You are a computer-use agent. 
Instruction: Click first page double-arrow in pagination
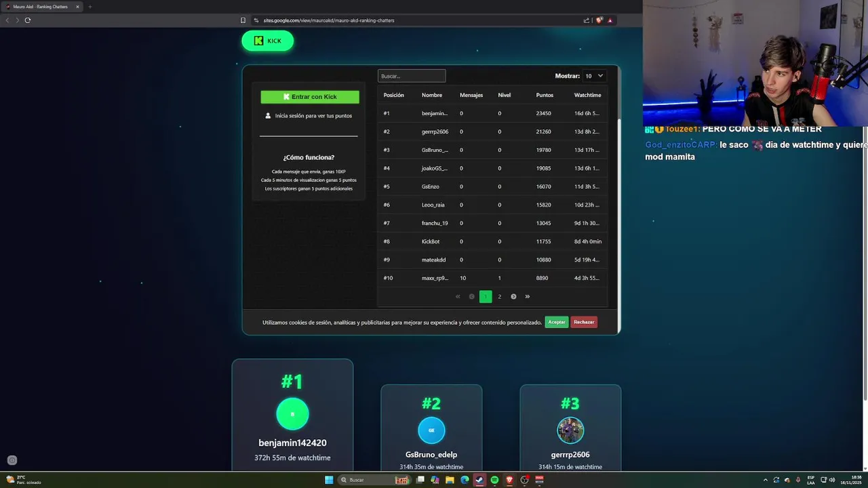coord(458,296)
